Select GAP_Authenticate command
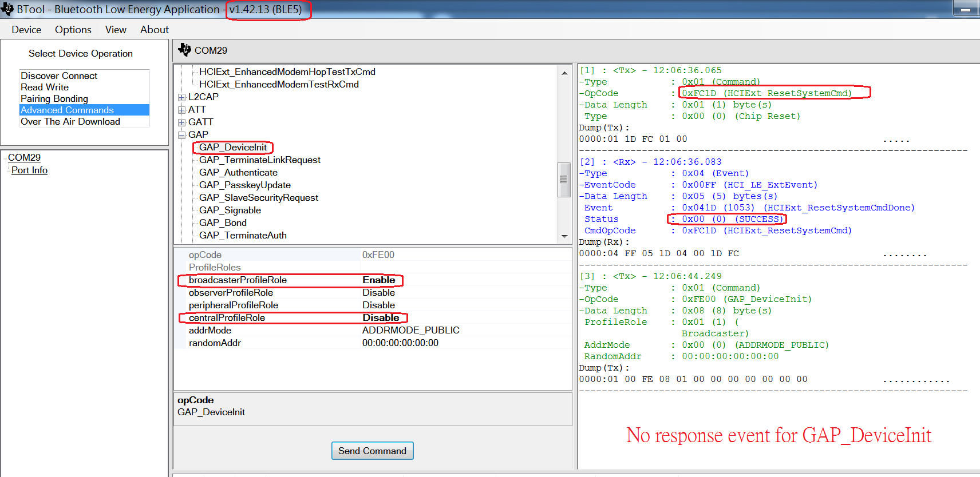Image resolution: width=980 pixels, height=477 pixels. click(238, 172)
